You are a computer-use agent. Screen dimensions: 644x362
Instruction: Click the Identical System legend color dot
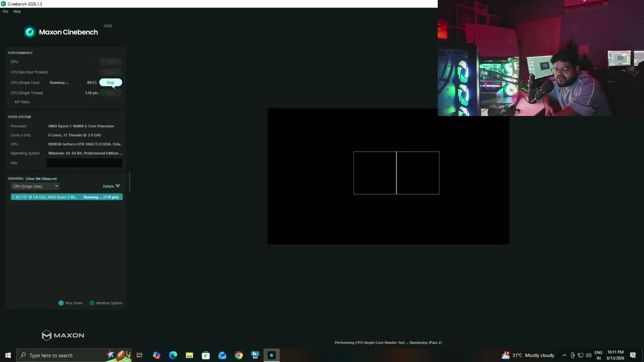pos(92,303)
